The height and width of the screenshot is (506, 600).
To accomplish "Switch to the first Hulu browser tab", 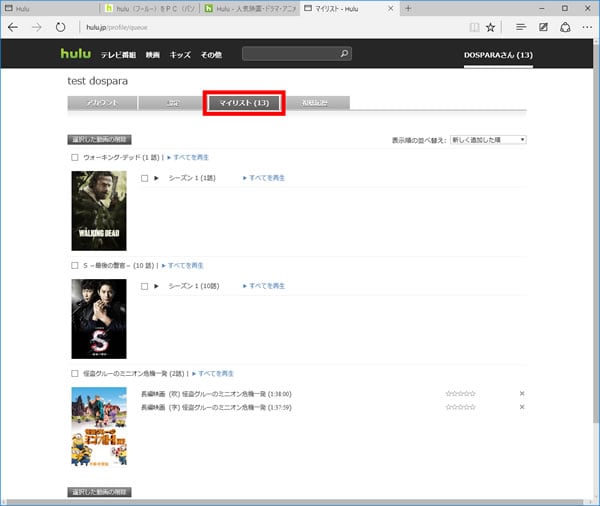I will coord(50,8).
